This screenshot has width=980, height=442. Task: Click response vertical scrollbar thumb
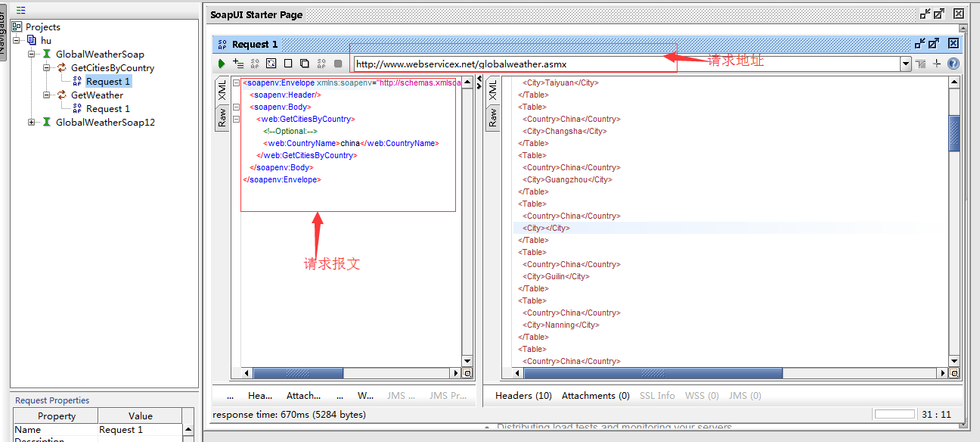tap(954, 133)
